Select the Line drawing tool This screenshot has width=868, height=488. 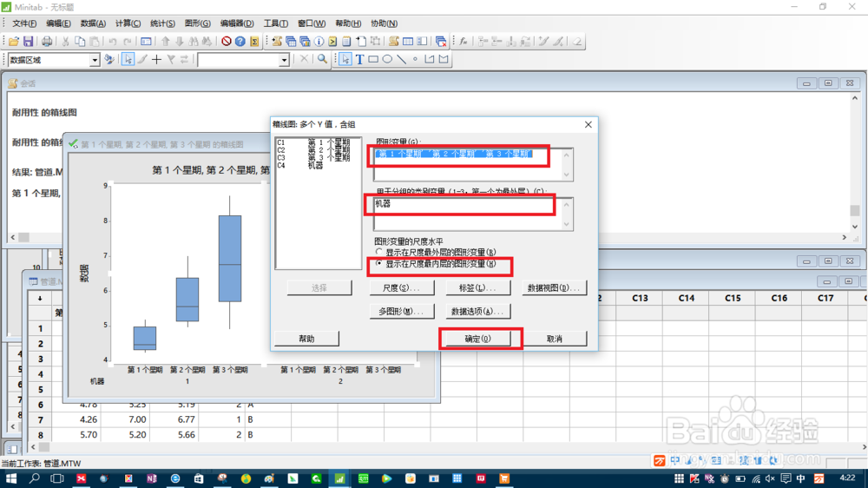401,59
